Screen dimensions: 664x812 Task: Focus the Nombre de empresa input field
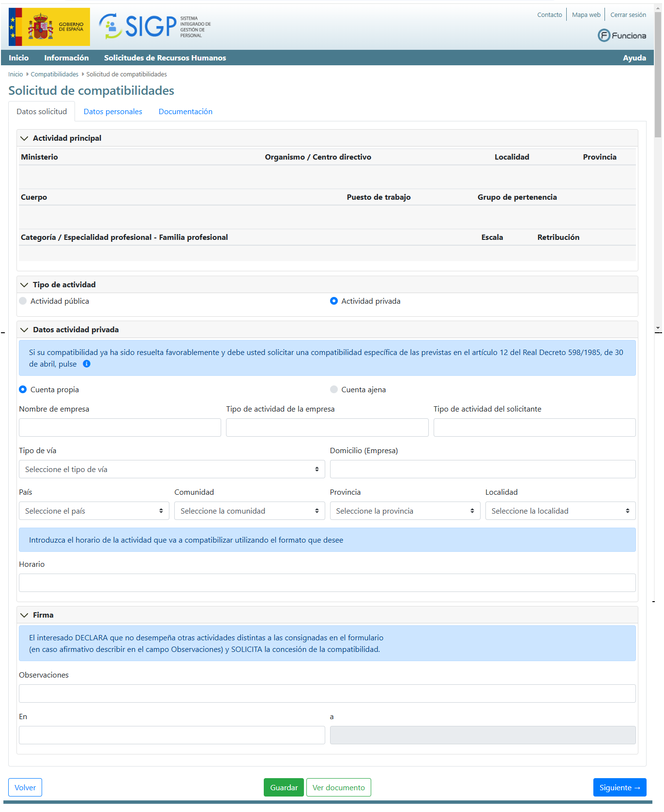pos(120,428)
